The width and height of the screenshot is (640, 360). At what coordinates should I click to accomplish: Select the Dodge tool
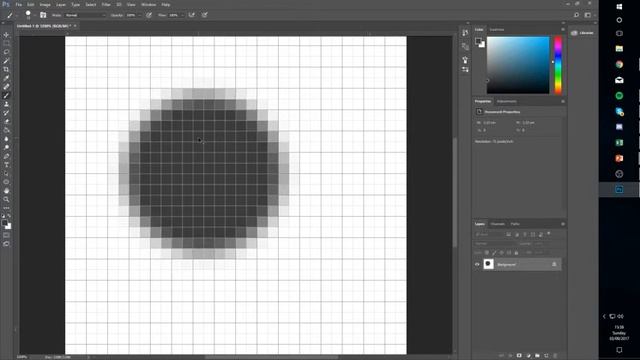(6, 147)
